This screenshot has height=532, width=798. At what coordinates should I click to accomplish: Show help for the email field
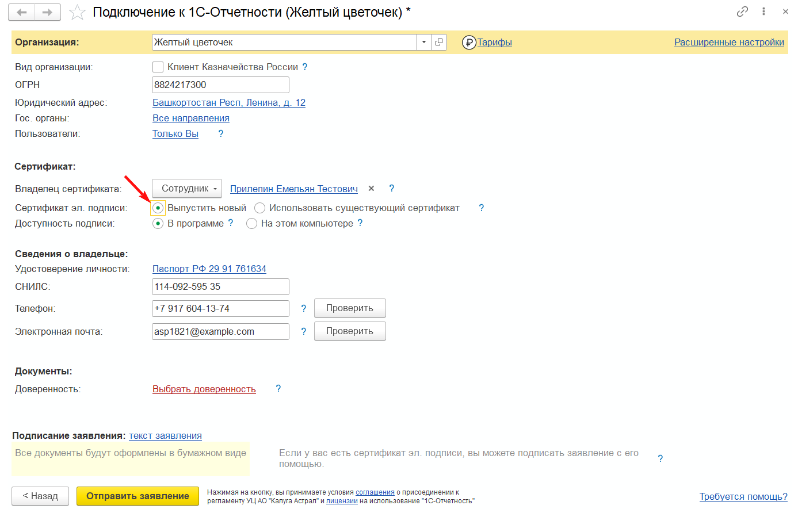point(304,331)
